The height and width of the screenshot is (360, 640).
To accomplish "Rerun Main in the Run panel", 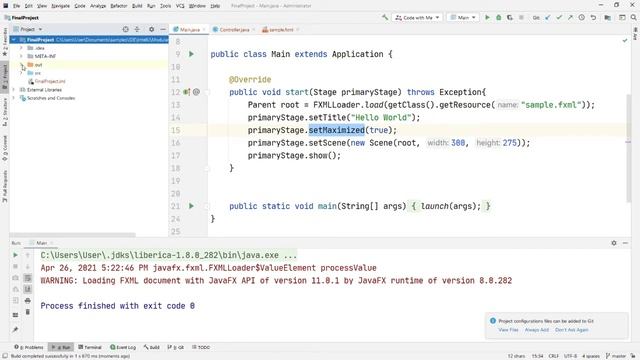I will coord(16,255).
